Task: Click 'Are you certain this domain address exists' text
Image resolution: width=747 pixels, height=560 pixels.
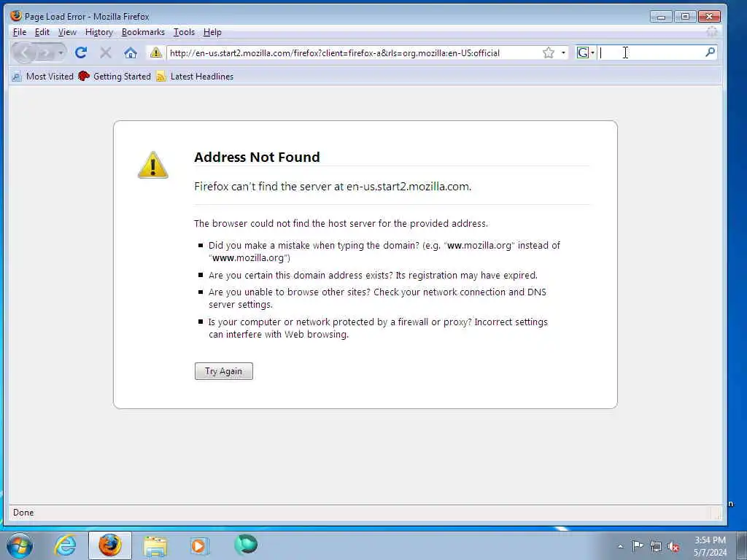Action: pyautogui.click(x=373, y=275)
